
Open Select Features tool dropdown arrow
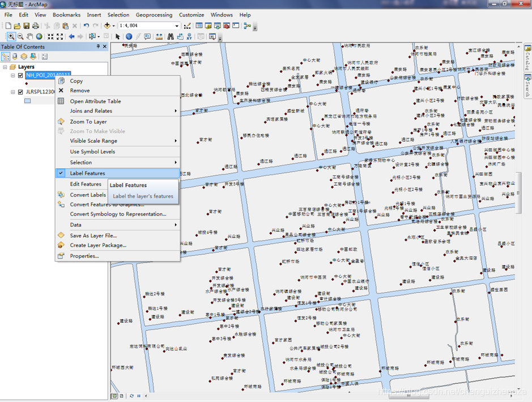[99, 37]
